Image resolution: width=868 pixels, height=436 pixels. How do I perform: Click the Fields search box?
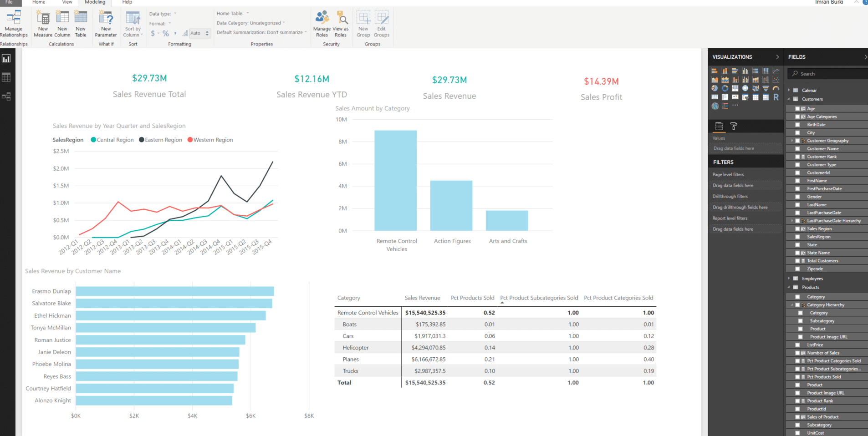coord(827,73)
